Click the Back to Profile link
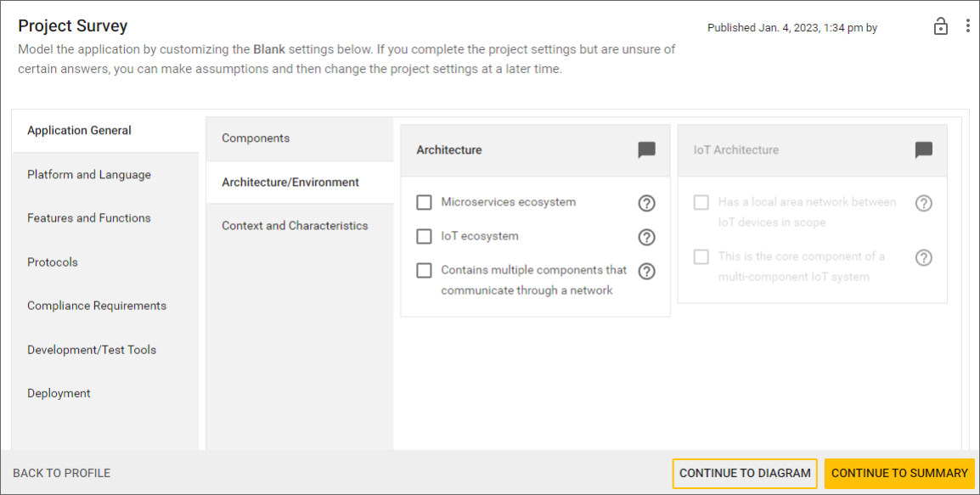980x495 pixels. tap(61, 473)
